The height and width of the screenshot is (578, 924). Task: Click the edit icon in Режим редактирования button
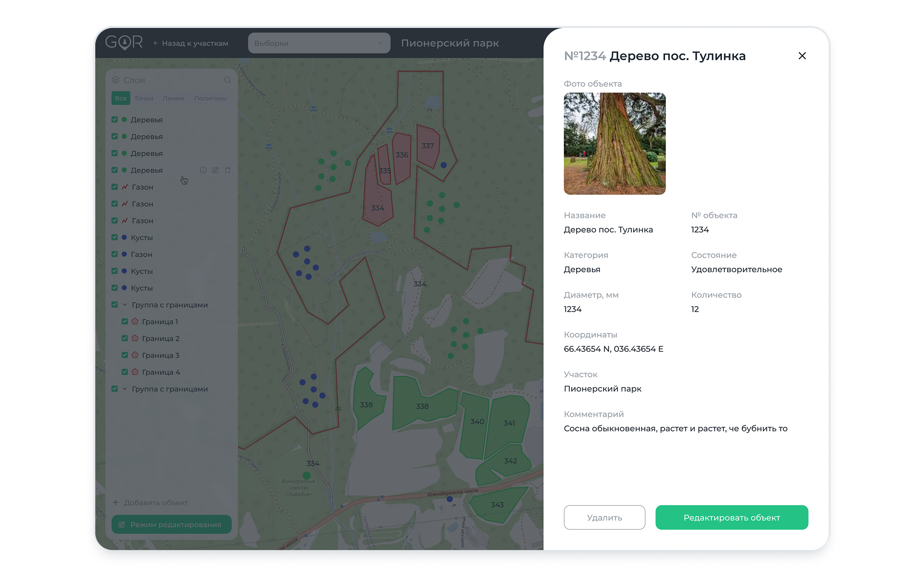pos(122,525)
